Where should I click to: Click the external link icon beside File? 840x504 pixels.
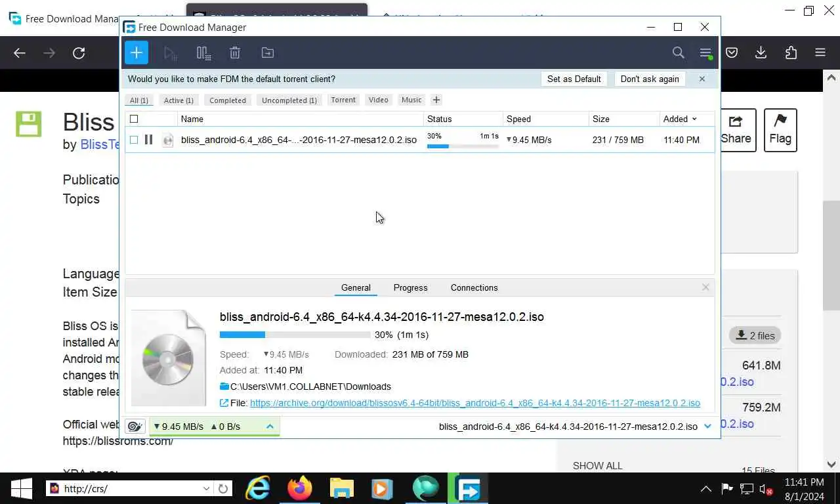tap(224, 403)
